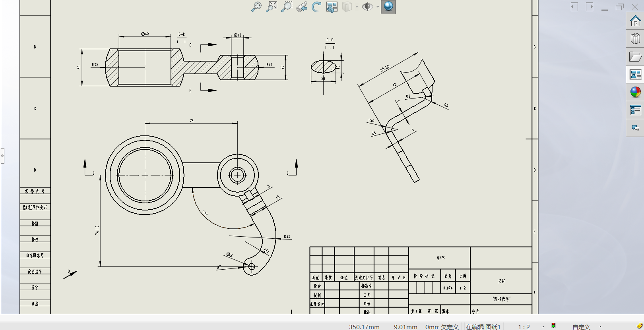The height and width of the screenshot is (330, 644).
Task: Click the 9.01mm coordinate readout
Action: click(405, 327)
